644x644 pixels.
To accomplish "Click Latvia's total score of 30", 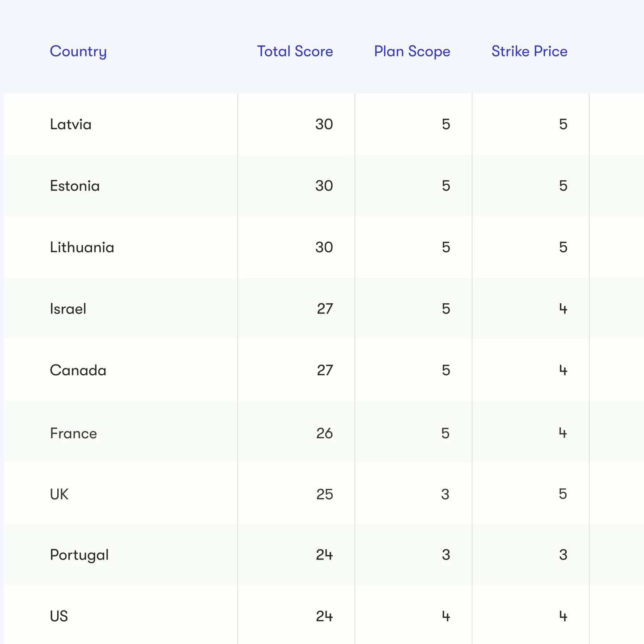I will click(x=324, y=124).
